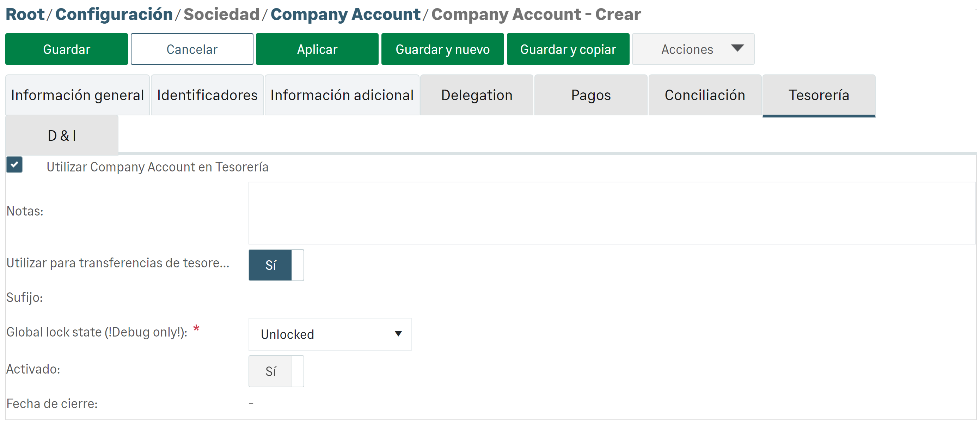This screenshot has width=980, height=424.
Task: Click inside the Notas text area
Action: (x=612, y=213)
